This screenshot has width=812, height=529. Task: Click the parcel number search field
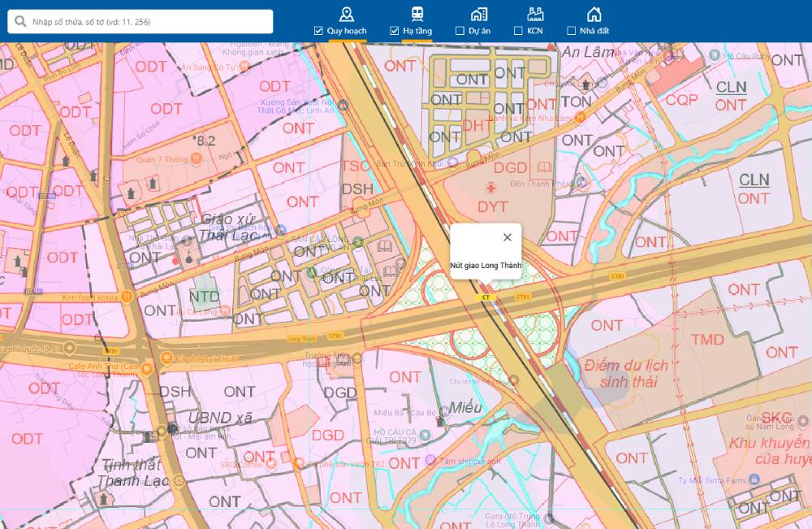[x=146, y=22]
